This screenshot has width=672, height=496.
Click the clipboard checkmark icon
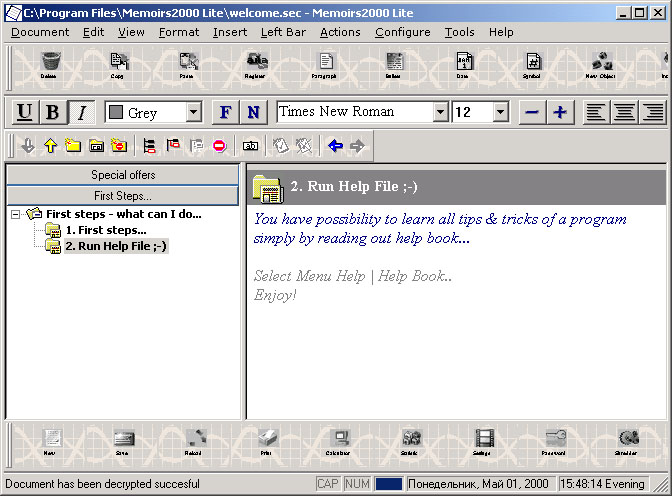[281, 146]
